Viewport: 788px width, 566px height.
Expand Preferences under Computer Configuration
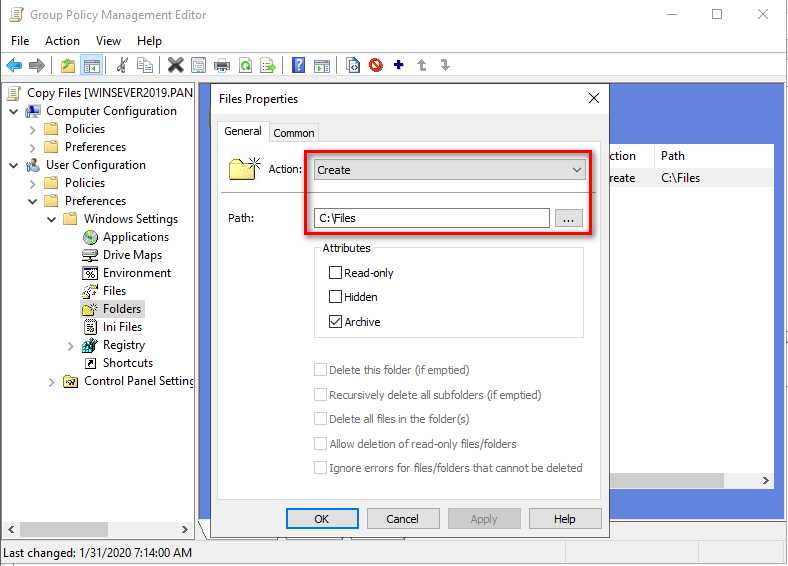coord(33,147)
